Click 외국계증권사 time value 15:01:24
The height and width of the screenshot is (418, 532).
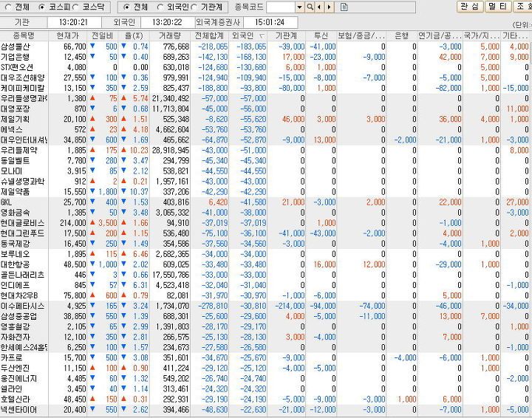click(270, 22)
